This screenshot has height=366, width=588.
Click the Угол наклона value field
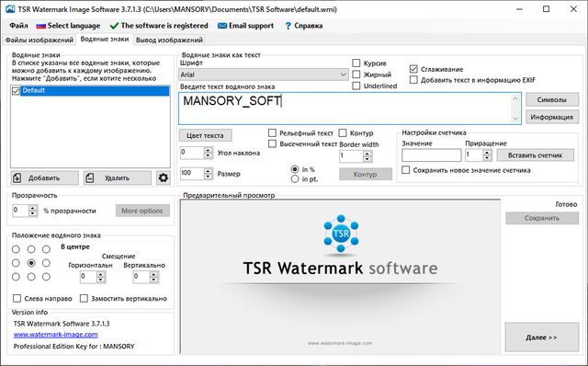click(x=192, y=153)
